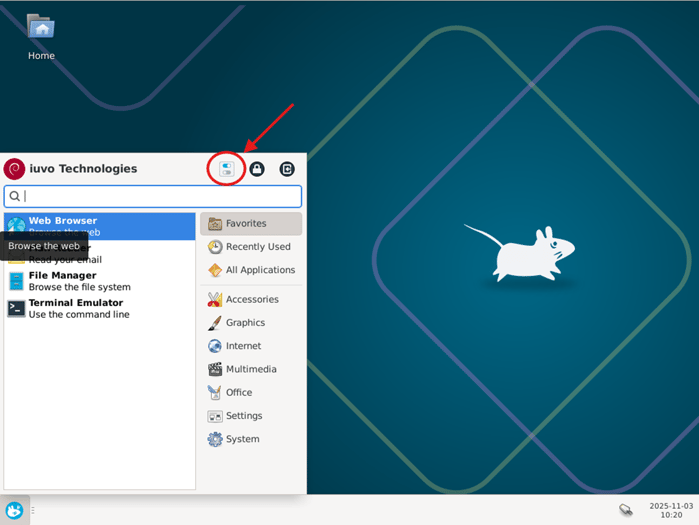Click the applications menu button in taskbar
699x525 pixels.
[14, 510]
